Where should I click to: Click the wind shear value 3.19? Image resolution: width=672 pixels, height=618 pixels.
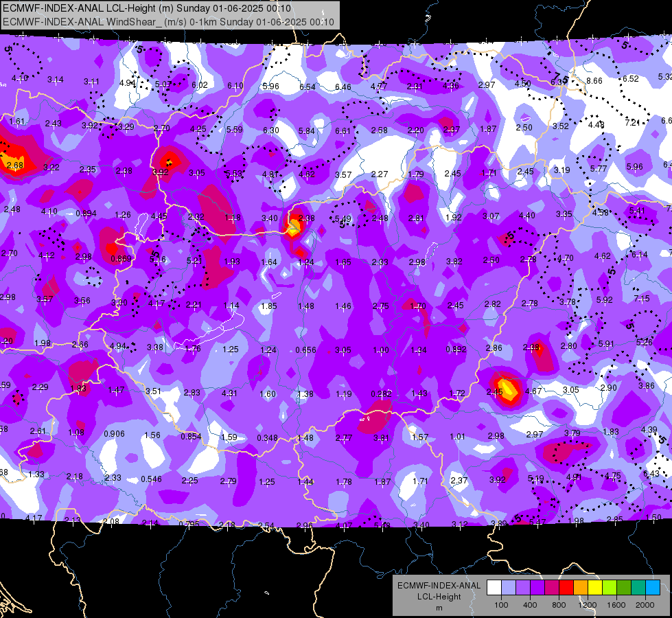pos(562,170)
